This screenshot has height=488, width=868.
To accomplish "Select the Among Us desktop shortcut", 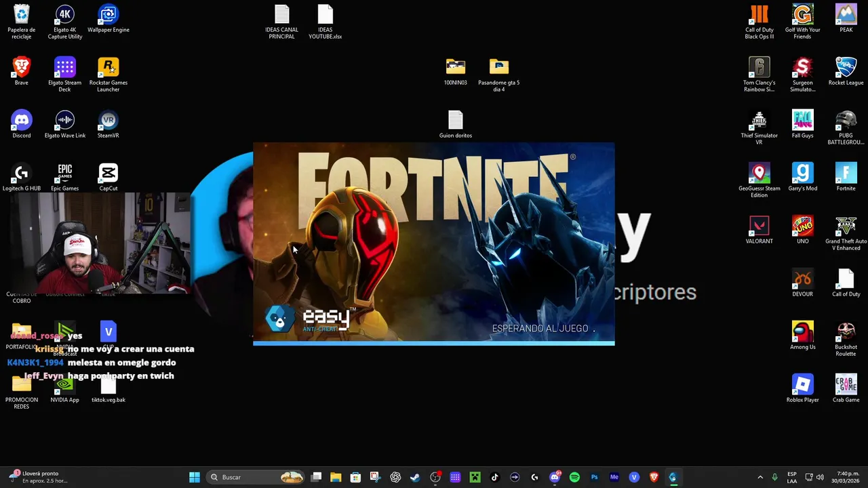I will [803, 335].
